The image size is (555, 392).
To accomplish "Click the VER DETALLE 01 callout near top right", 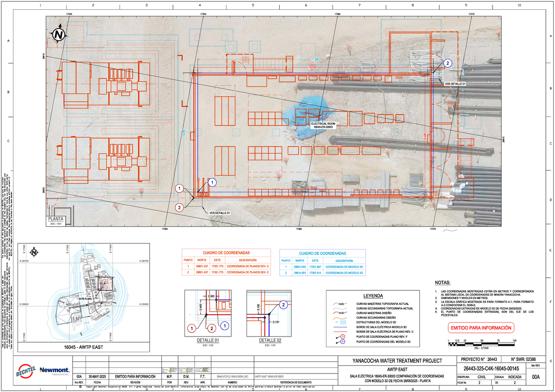I will [455, 84].
